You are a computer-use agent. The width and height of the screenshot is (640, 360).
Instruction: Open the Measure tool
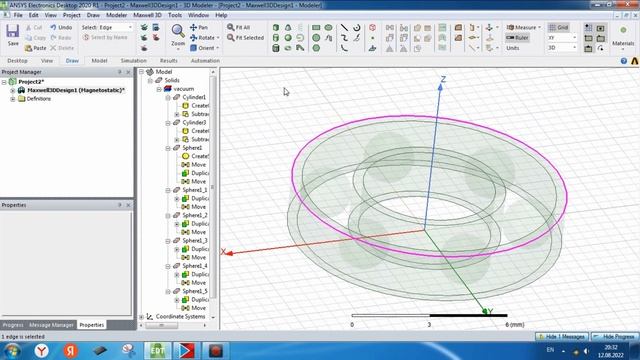[x=523, y=27]
